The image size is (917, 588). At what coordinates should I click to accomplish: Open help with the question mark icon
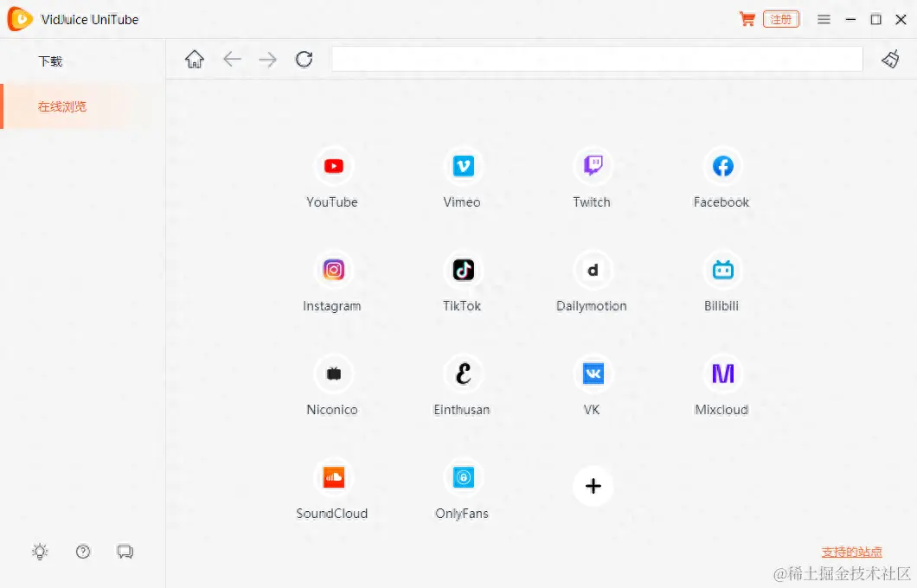tap(83, 551)
